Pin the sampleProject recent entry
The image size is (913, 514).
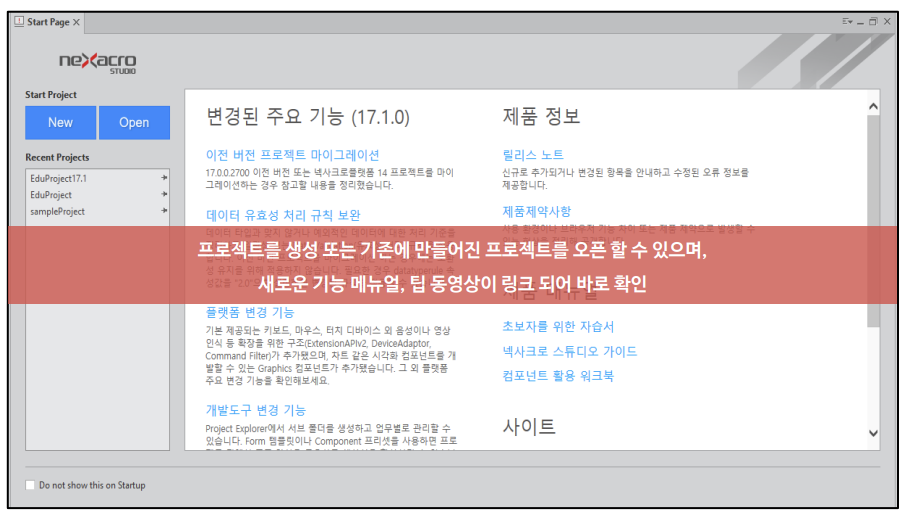(x=164, y=210)
